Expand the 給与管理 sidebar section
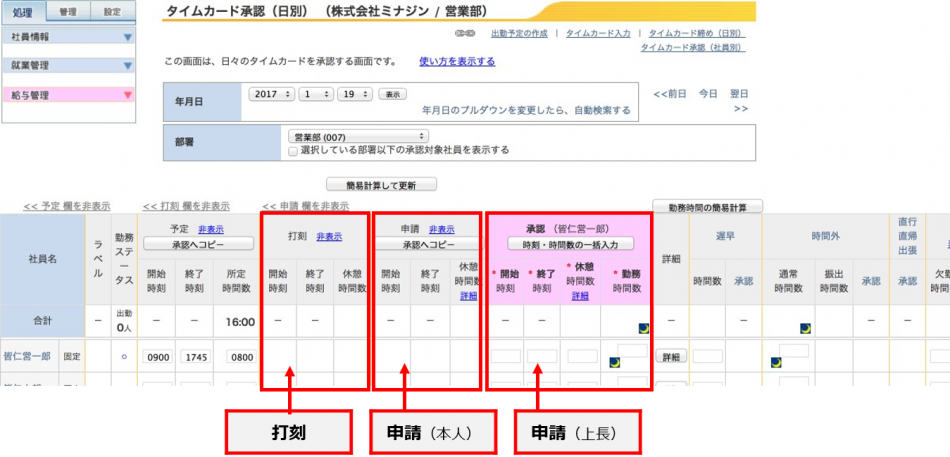 pyautogui.click(x=68, y=95)
